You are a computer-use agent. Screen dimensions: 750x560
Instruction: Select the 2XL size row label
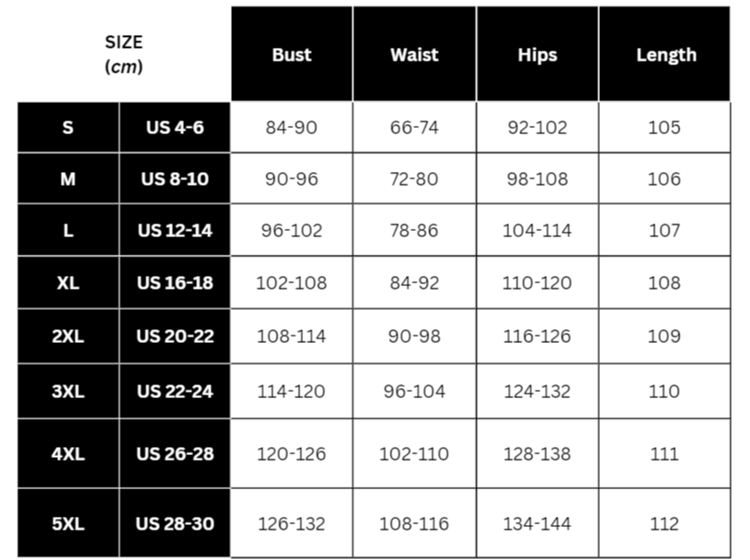68,337
